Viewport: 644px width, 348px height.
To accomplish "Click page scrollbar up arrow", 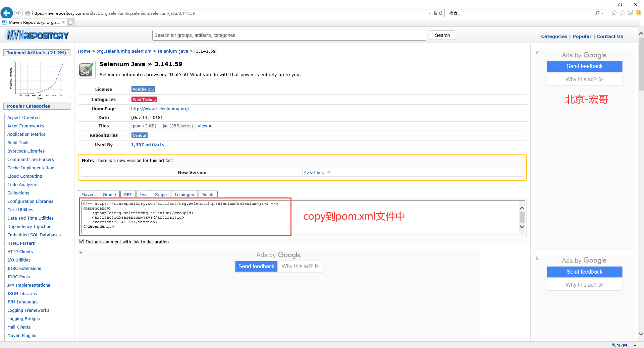I will pos(641,33).
